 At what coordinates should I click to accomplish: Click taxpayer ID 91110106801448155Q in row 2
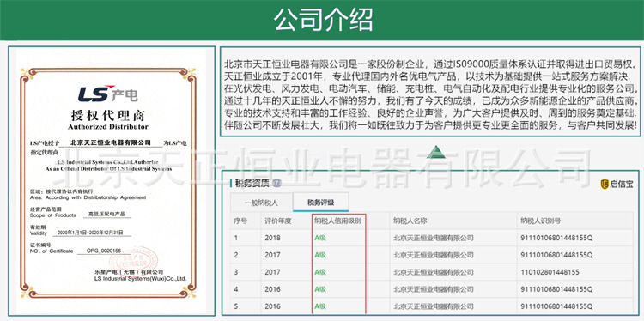click(556, 255)
